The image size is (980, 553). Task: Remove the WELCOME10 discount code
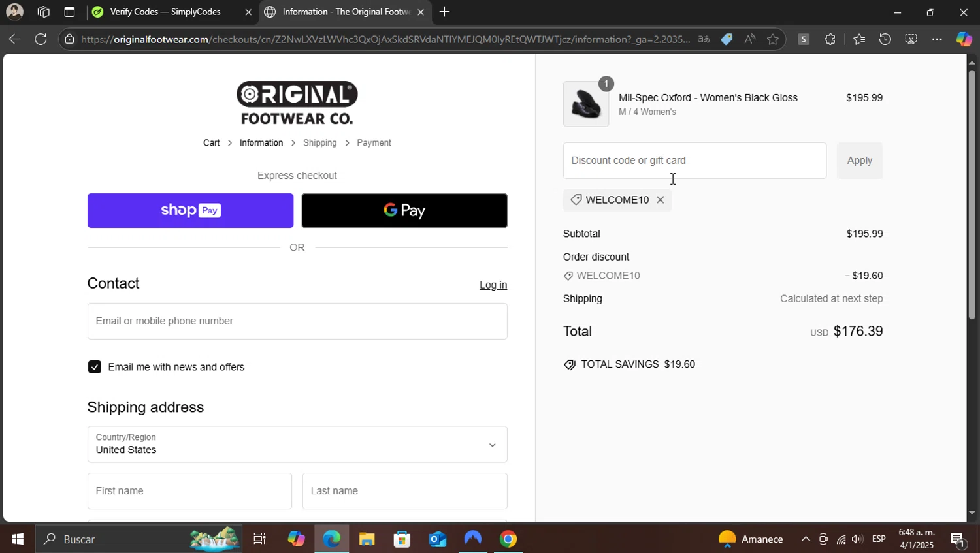tap(660, 200)
